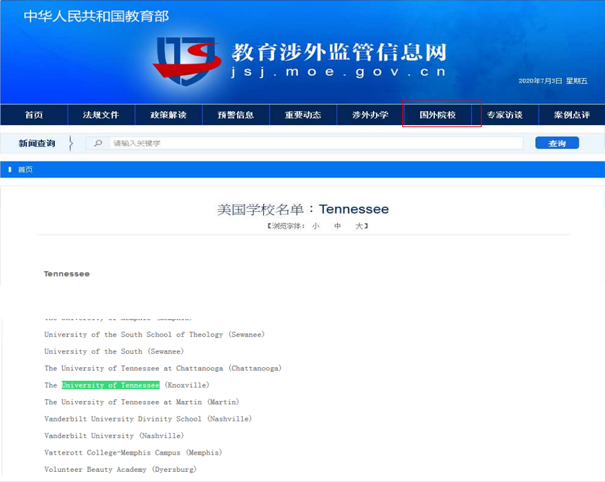Switch to the 涉外办学 tab
This screenshot has height=482, width=605.
370,115
